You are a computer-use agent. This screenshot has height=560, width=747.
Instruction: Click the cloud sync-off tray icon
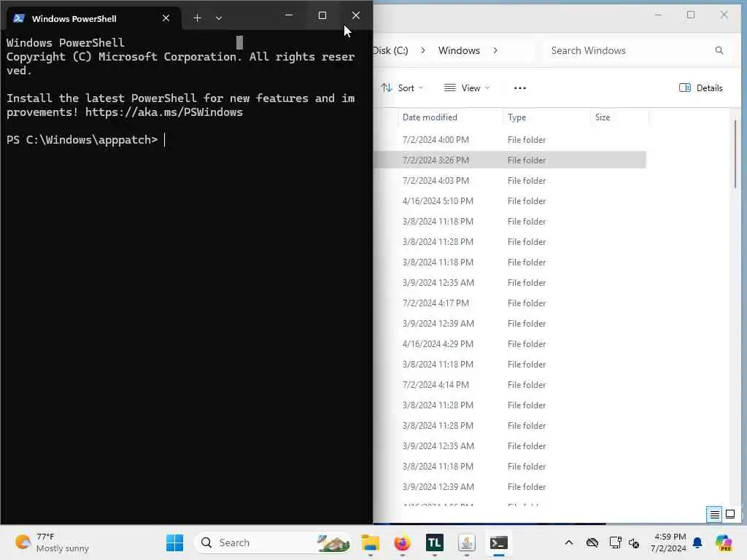click(x=592, y=542)
